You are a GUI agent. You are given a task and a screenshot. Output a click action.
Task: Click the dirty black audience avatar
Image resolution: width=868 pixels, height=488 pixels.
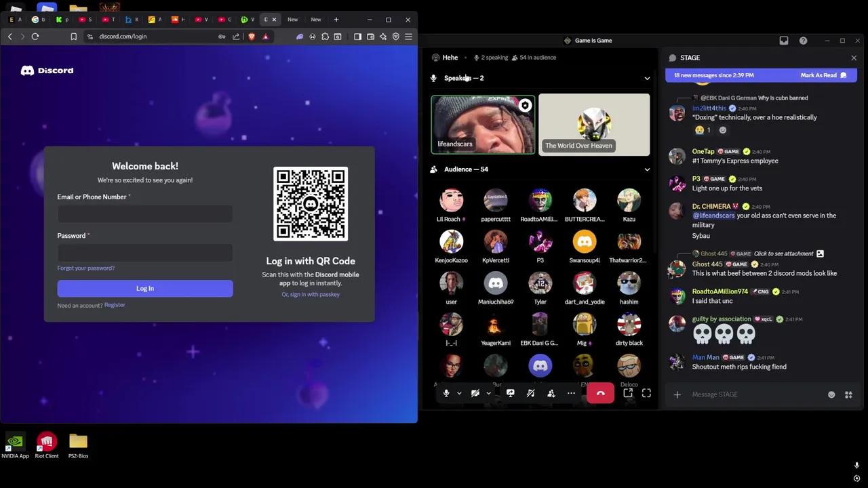tap(629, 325)
